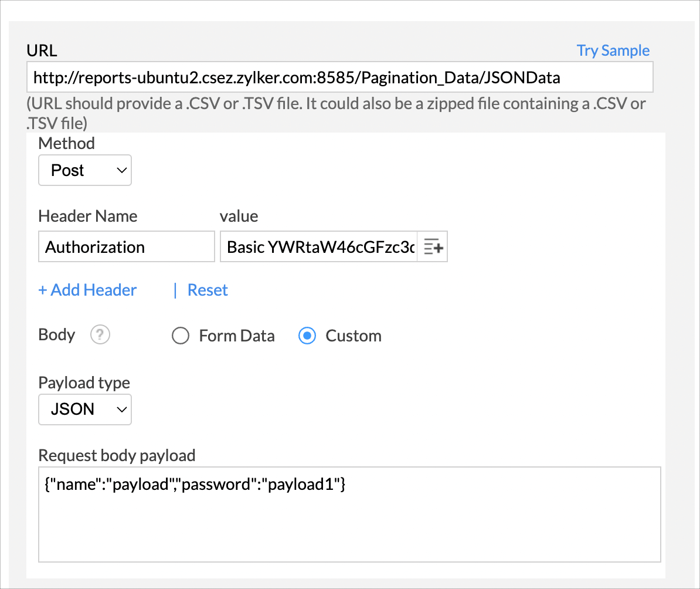Click the Payload type label
Viewport: 700px width, 589px height.
click(x=84, y=383)
